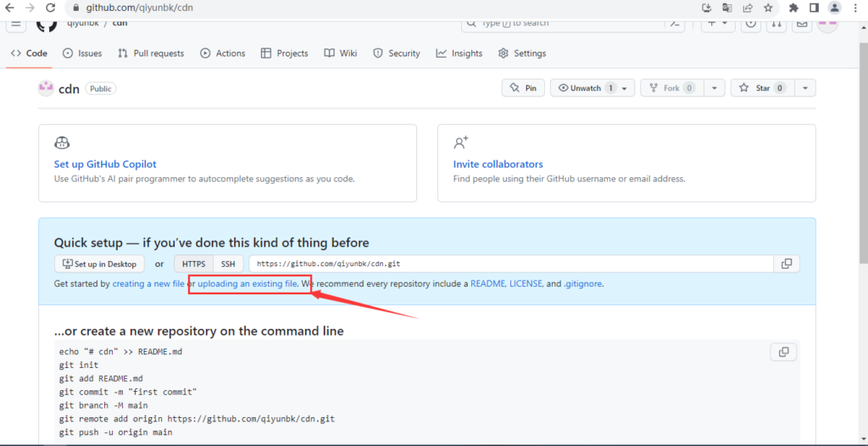868x446 pixels.
Task: Click the Copilot icon in the setup card
Action: click(61, 143)
